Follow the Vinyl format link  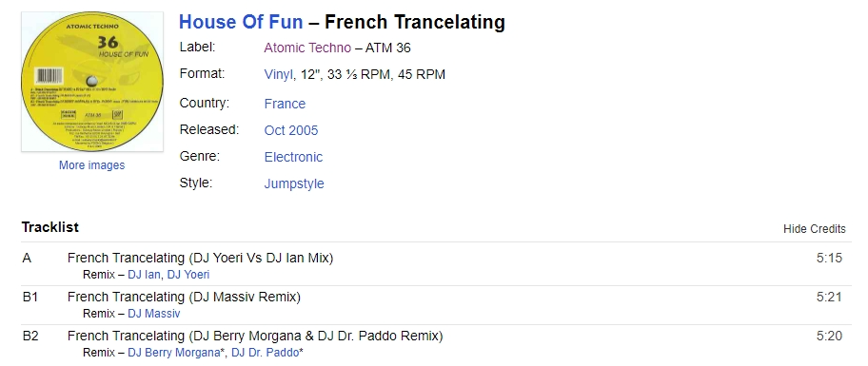(279, 75)
